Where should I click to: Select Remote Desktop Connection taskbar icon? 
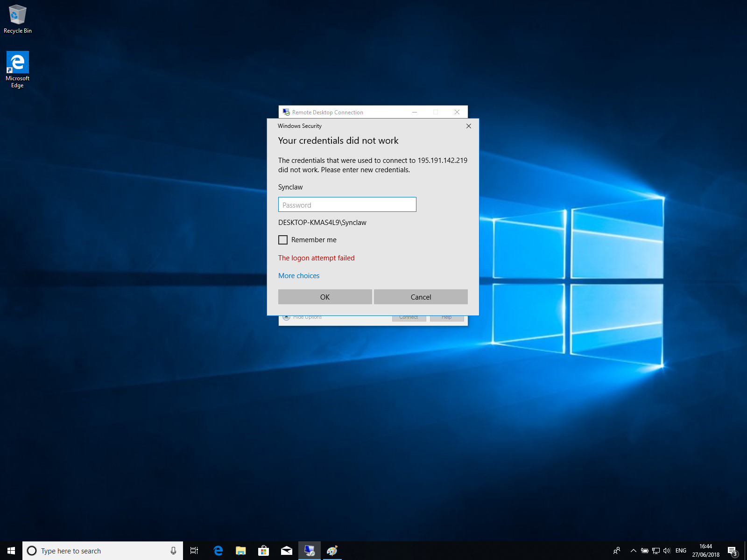pos(310,551)
